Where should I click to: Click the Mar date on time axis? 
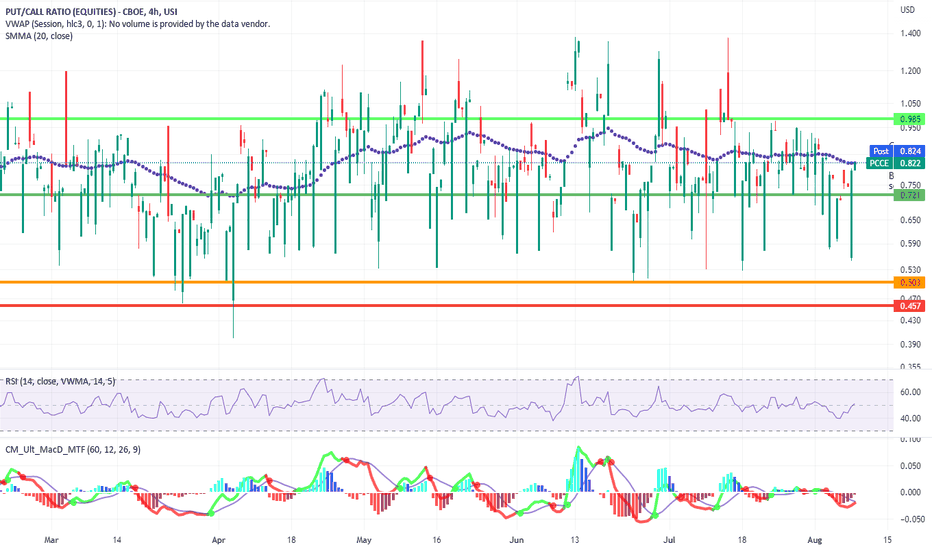click(x=52, y=540)
